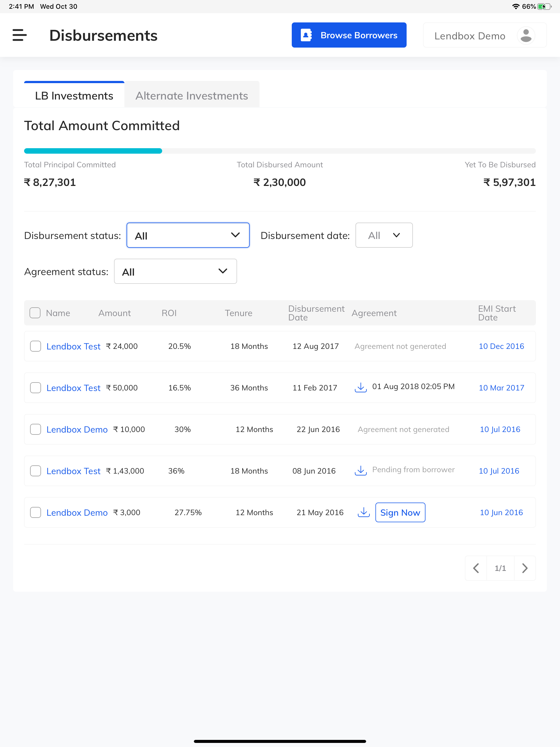Click the 27.75% ROI value

pyautogui.click(x=188, y=512)
